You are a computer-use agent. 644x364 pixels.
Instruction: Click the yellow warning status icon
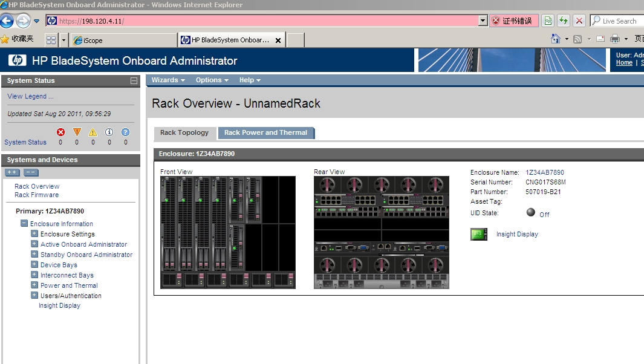(x=93, y=132)
